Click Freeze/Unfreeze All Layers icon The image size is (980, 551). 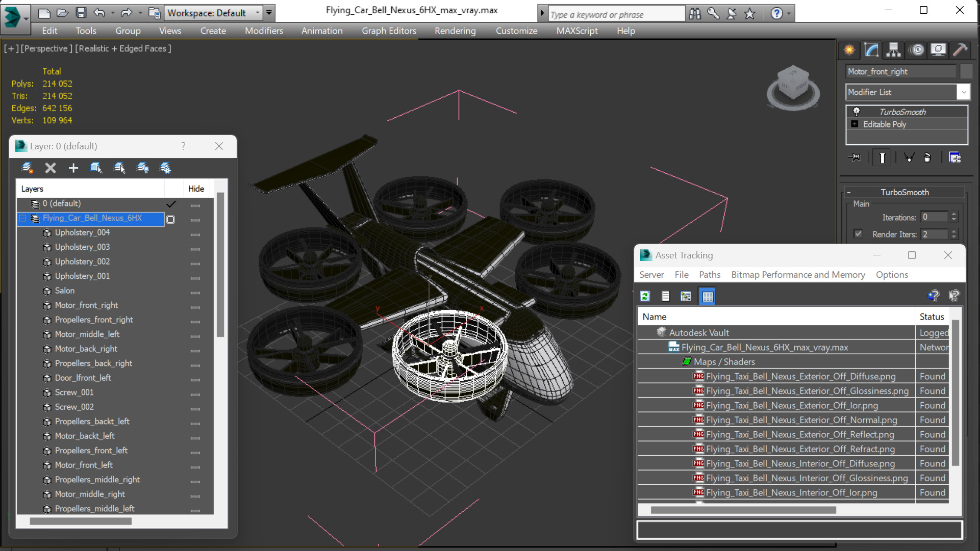click(165, 168)
